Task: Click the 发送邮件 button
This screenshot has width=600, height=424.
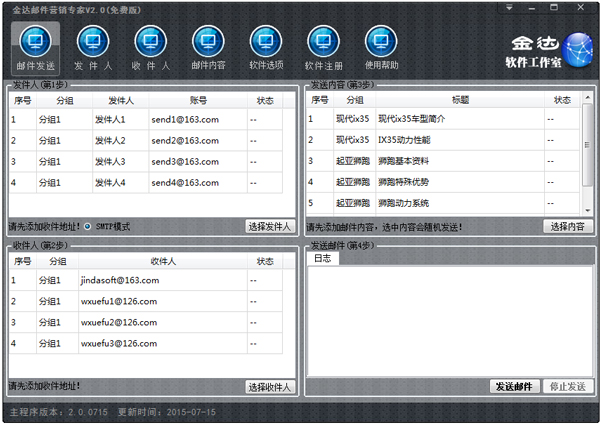Action: (514, 386)
